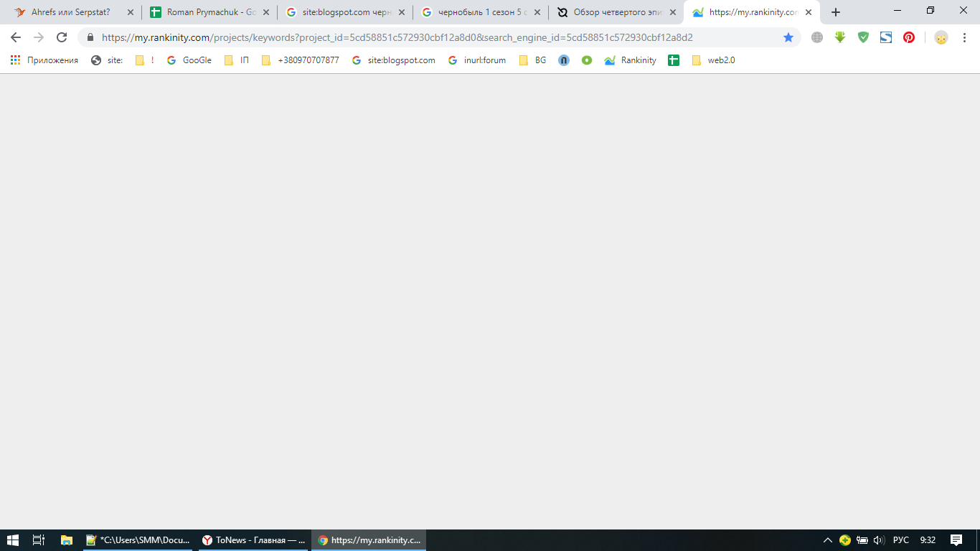The image size is (980, 551).
Task: Open the site: bookmark
Action: pyautogui.click(x=107, y=60)
